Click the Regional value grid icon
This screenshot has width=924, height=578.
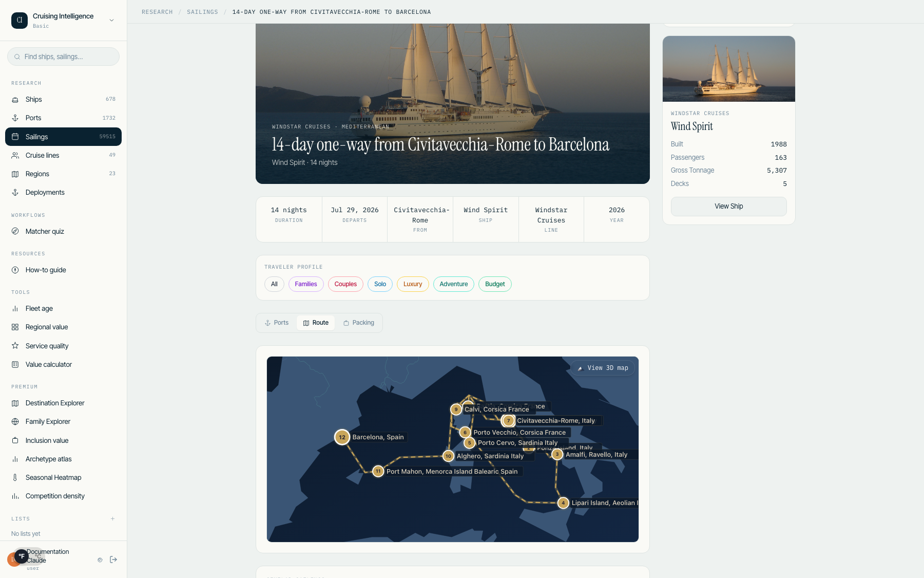15,327
